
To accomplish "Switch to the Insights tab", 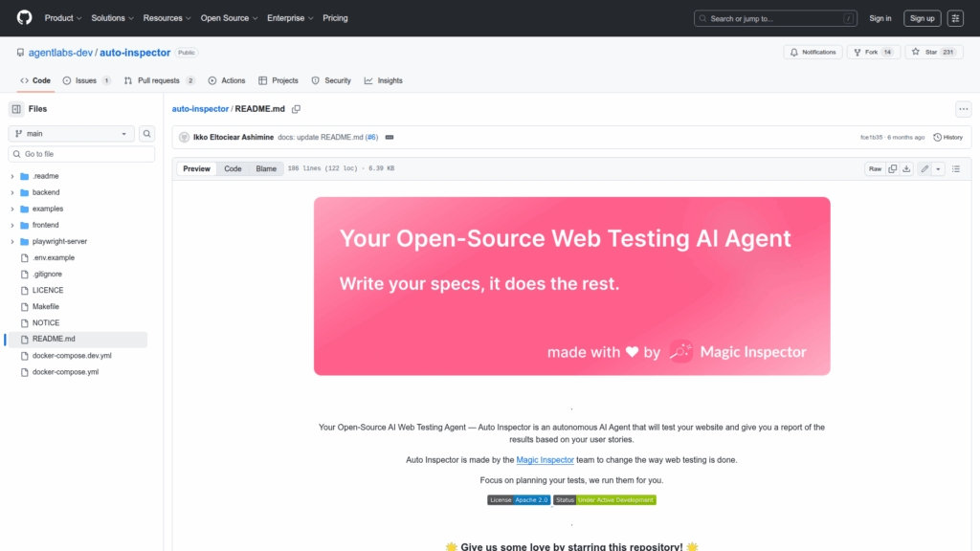I will point(383,80).
